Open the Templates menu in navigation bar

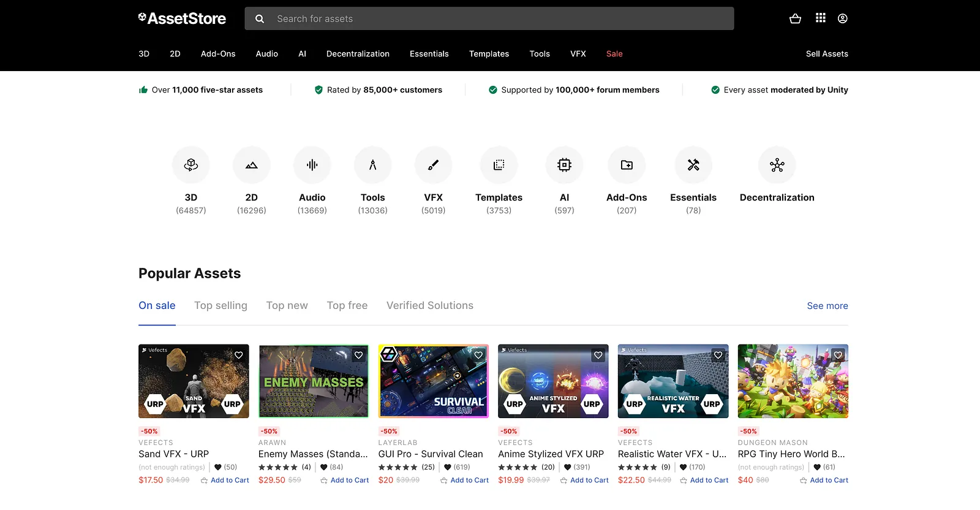[x=489, y=54]
